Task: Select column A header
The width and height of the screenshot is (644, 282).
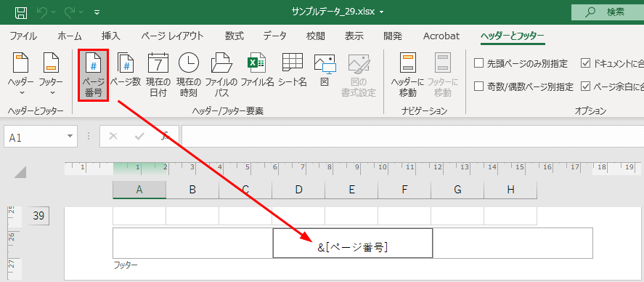Action: click(x=139, y=190)
